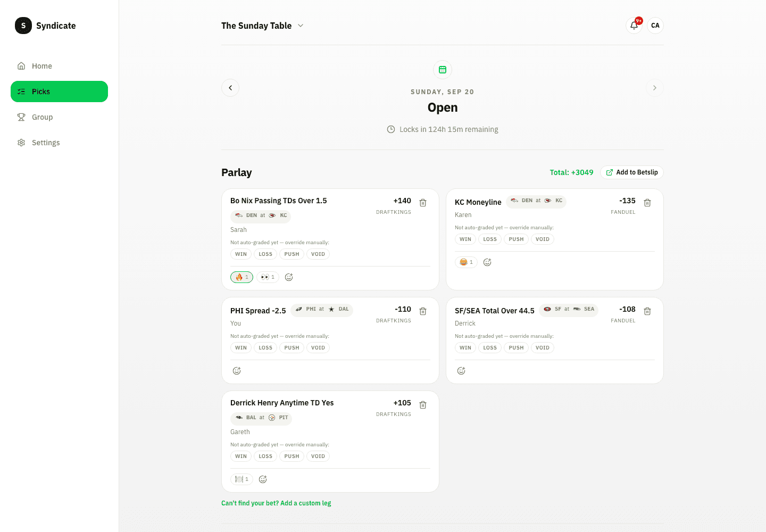The image size is (766, 532).
Task: Add a reaction to SF/SEA Total pick
Action: (x=461, y=371)
